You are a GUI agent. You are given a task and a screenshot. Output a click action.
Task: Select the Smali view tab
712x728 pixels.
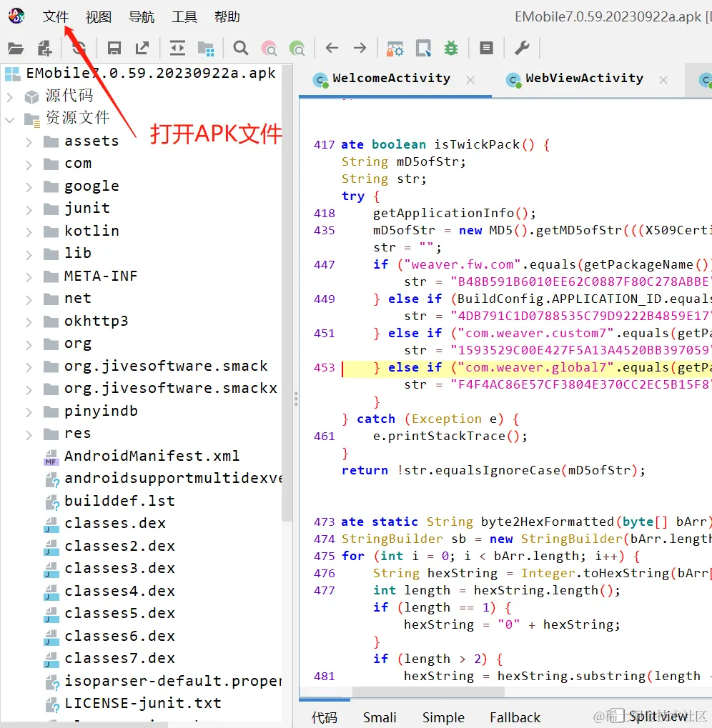(x=380, y=717)
